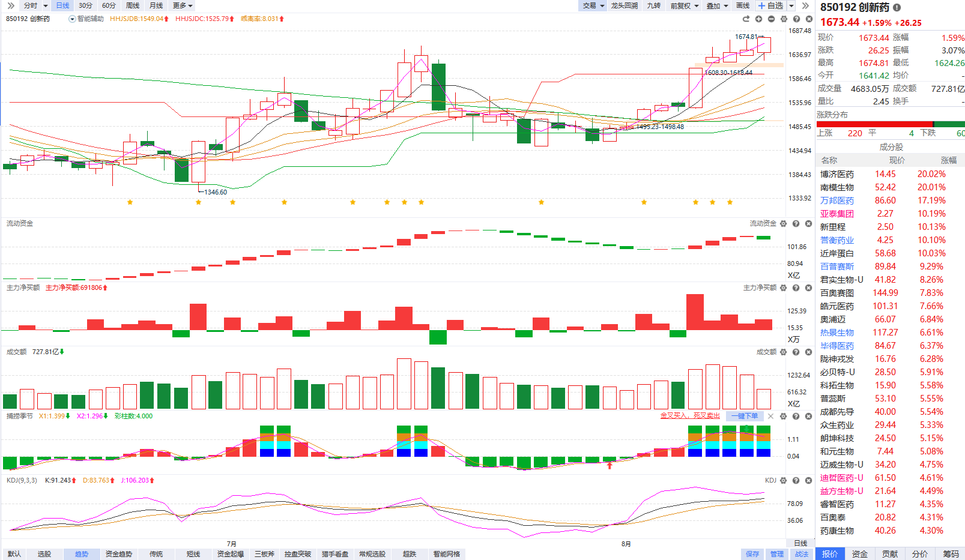Screen dimensions: 965x560
Task: Switch chart period to 60分
Action: 109,5
